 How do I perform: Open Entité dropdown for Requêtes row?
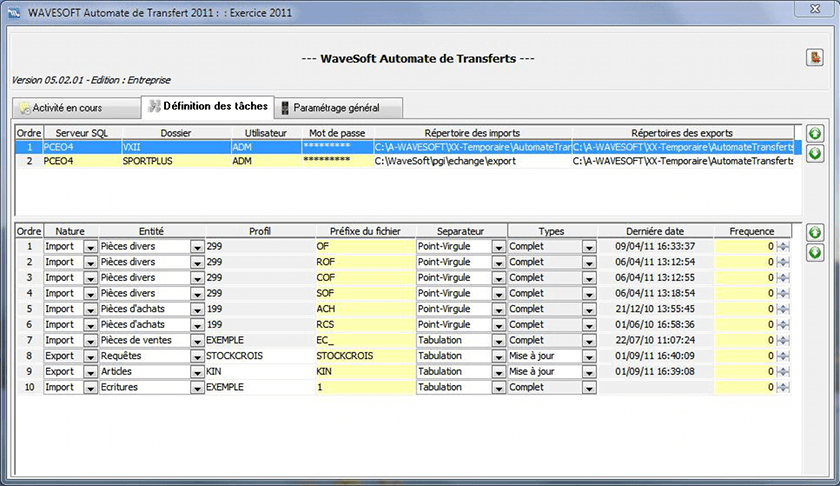pyautogui.click(x=197, y=356)
